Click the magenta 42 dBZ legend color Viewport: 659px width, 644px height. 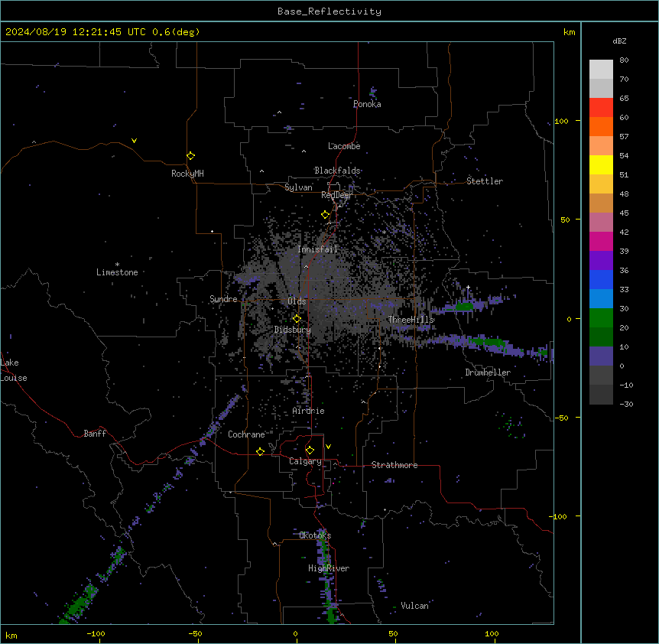click(x=601, y=241)
